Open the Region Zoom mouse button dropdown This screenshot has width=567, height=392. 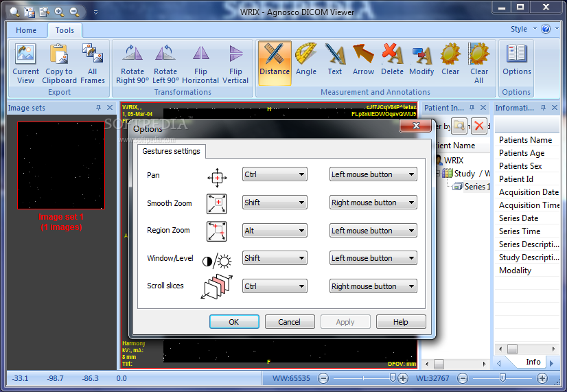pos(373,231)
